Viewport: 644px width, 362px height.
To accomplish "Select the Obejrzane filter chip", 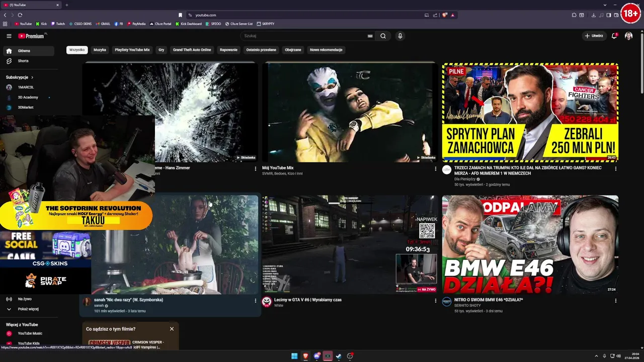I will point(293,50).
